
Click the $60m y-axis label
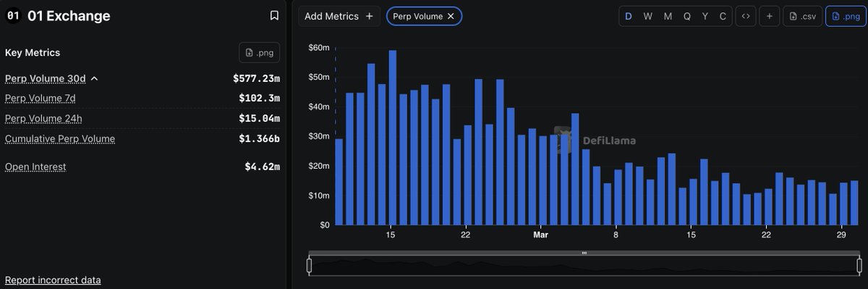point(319,47)
